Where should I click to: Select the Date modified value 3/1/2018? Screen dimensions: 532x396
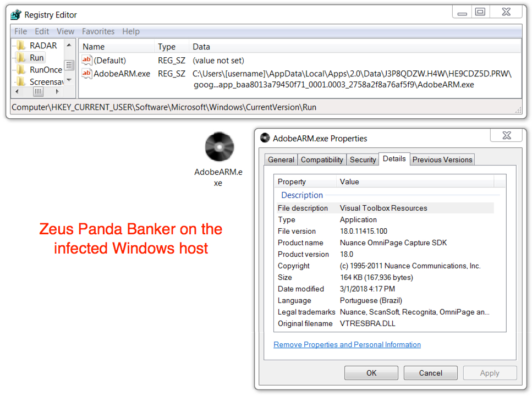tap(368, 289)
